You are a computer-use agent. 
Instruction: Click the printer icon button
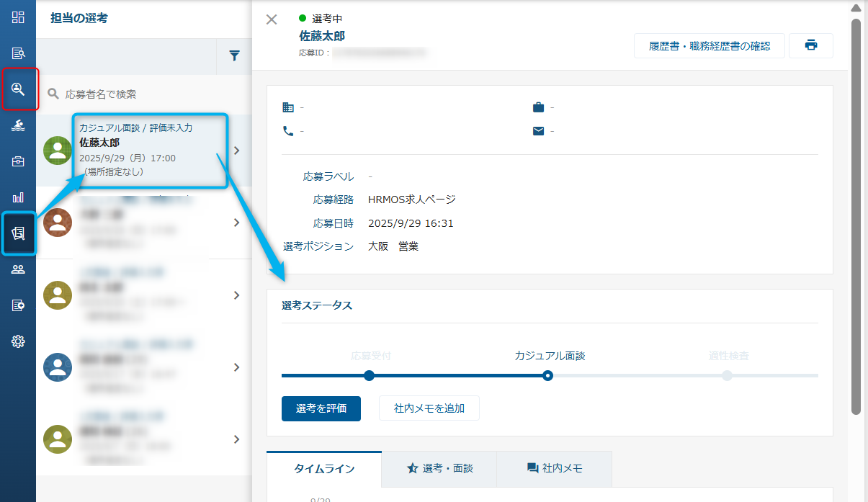click(x=811, y=45)
